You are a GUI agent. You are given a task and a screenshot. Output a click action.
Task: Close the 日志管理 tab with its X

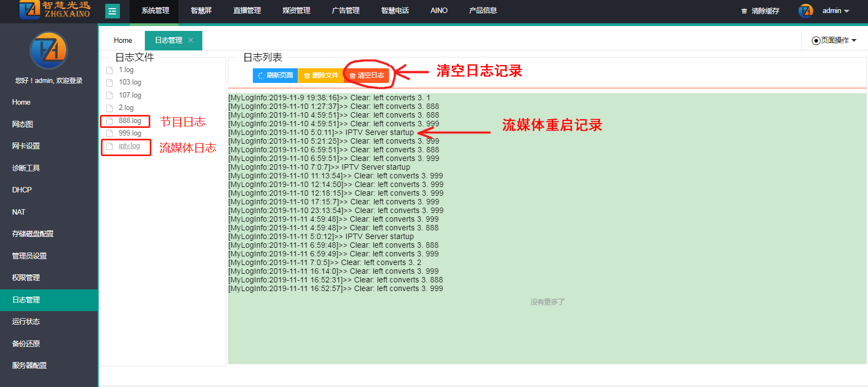point(191,40)
